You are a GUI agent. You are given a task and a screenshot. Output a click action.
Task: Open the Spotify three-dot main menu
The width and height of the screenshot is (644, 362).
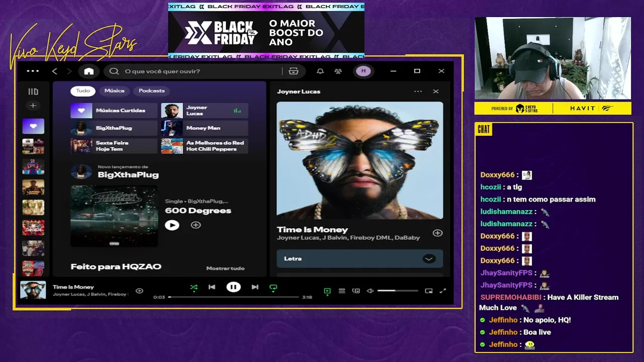(33, 71)
